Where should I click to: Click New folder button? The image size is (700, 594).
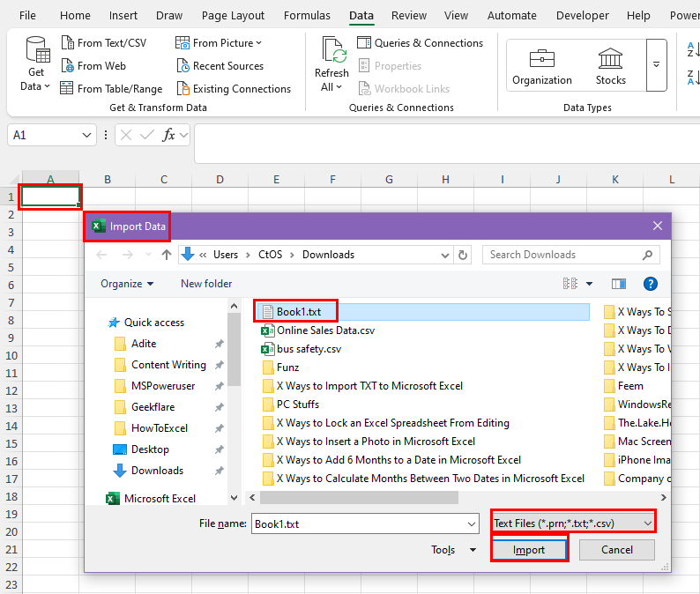coord(206,284)
